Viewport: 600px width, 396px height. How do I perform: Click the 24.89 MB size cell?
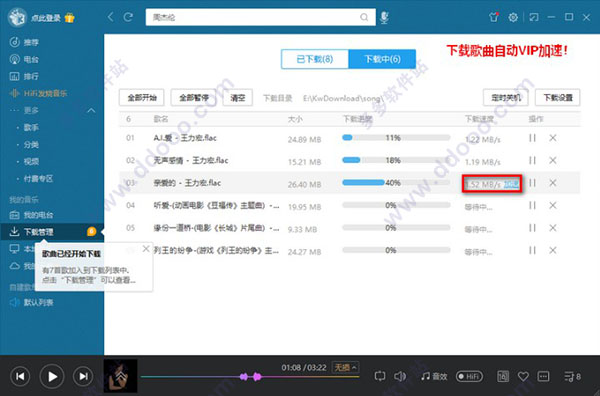pyautogui.click(x=304, y=140)
